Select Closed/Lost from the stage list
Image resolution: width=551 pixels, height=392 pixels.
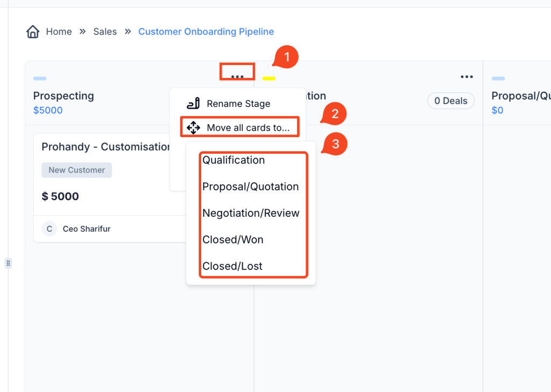pyautogui.click(x=232, y=266)
